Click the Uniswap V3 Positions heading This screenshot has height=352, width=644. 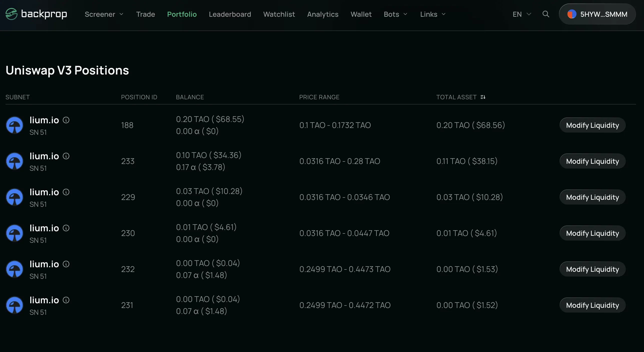pos(67,70)
